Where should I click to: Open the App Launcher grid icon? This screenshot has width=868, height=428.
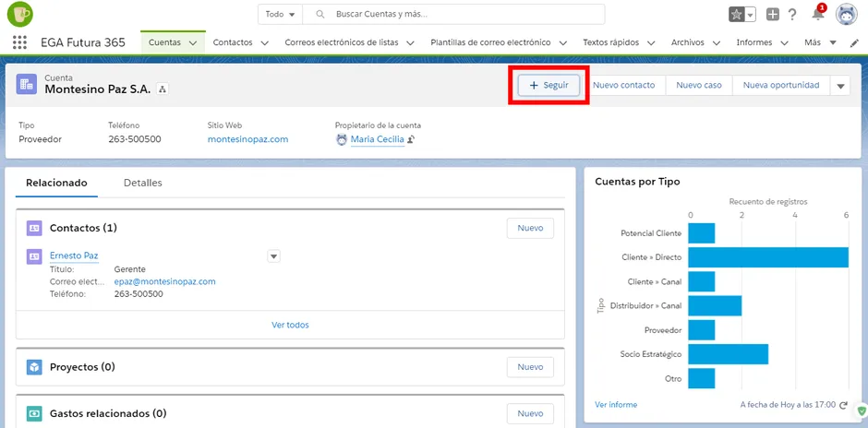19,42
